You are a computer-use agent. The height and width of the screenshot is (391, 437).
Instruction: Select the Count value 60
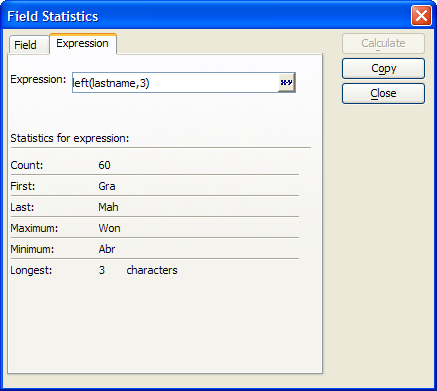104,165
